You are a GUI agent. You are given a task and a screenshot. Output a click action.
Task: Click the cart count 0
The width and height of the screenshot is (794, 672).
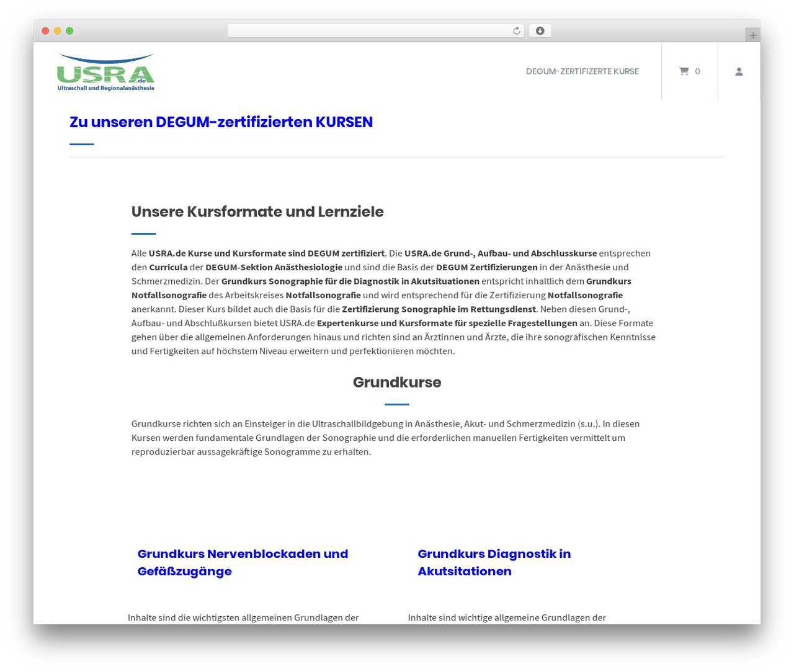click(x=697, y=71)
